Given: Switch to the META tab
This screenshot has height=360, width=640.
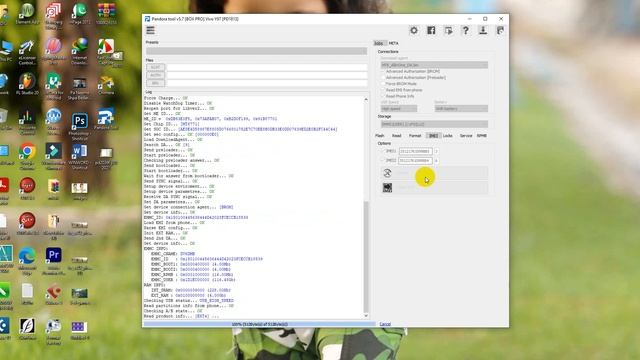Looking at the screenshot, I should coord(394,43).
